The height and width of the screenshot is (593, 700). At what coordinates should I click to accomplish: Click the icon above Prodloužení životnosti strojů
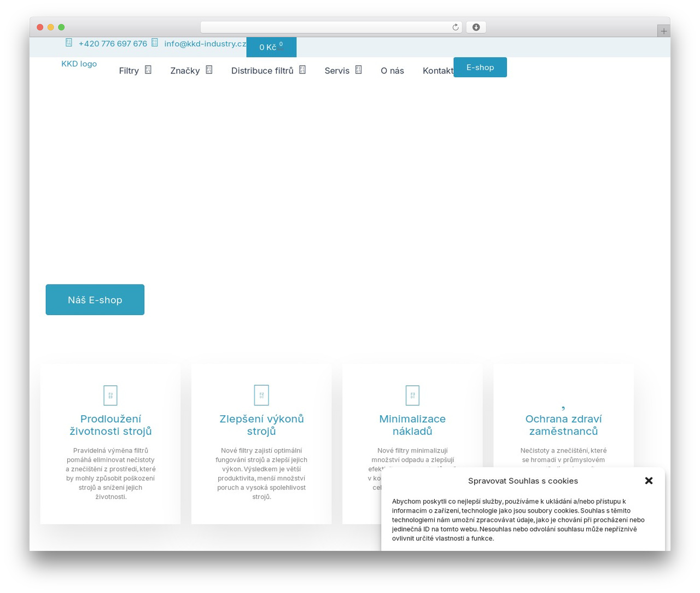[110, 395]
